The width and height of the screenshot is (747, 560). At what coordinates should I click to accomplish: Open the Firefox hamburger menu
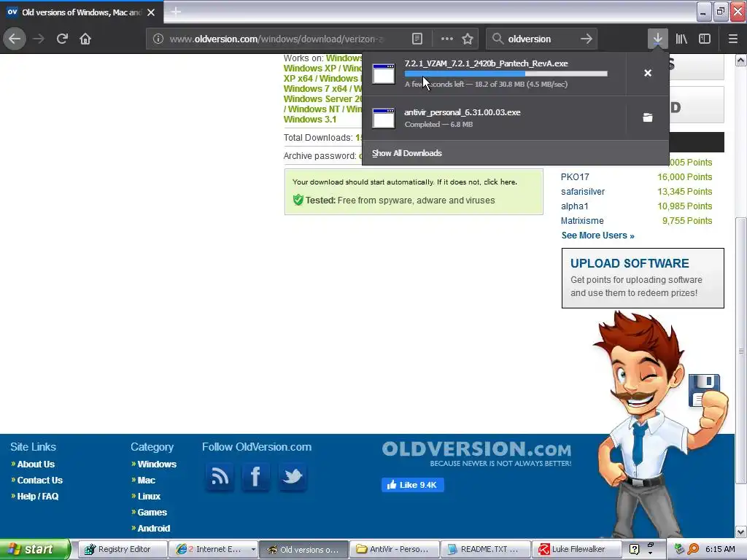pos(733,39)
